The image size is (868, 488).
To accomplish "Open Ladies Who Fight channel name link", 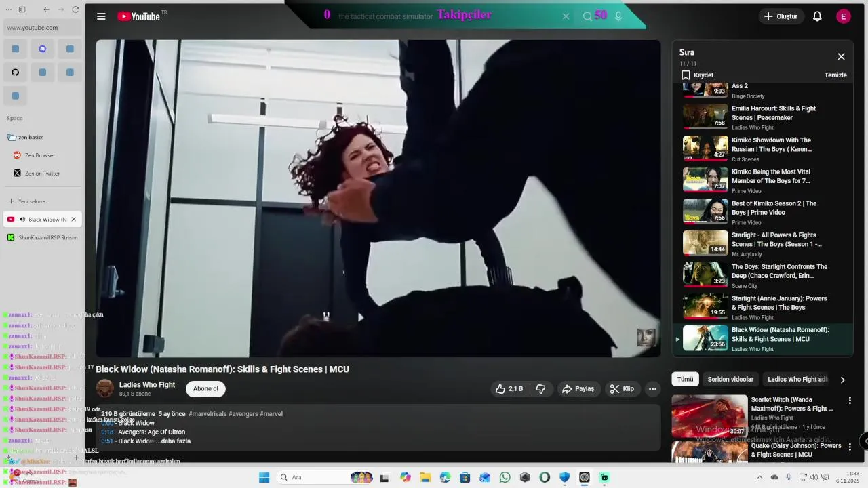I will point(147,385).
